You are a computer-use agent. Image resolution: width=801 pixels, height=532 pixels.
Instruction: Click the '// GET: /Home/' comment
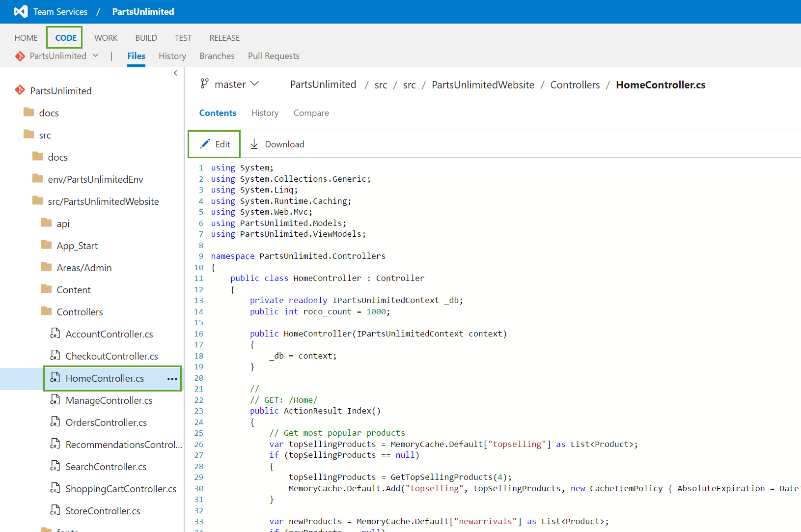(x=283, y=400)
